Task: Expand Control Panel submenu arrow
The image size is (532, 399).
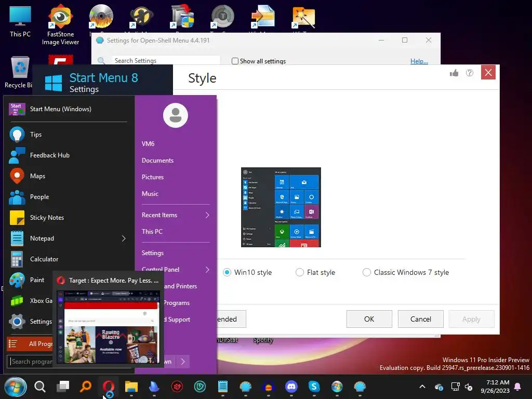Action: tap(207, 270)
